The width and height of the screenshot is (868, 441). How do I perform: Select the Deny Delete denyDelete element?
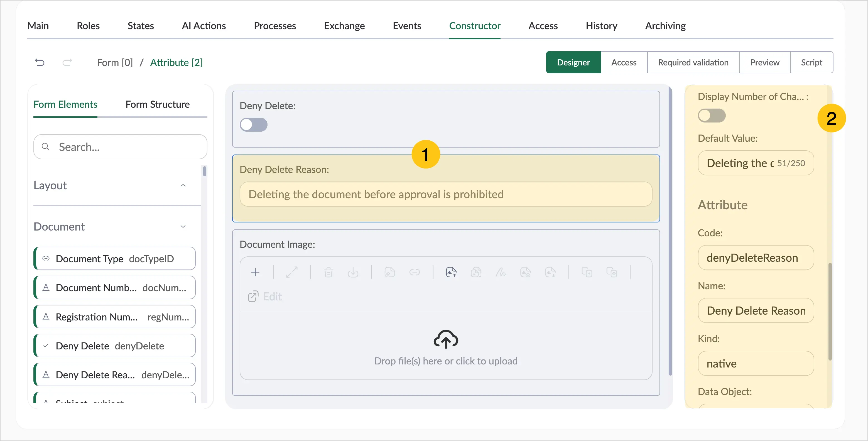[x=115, y=346]
